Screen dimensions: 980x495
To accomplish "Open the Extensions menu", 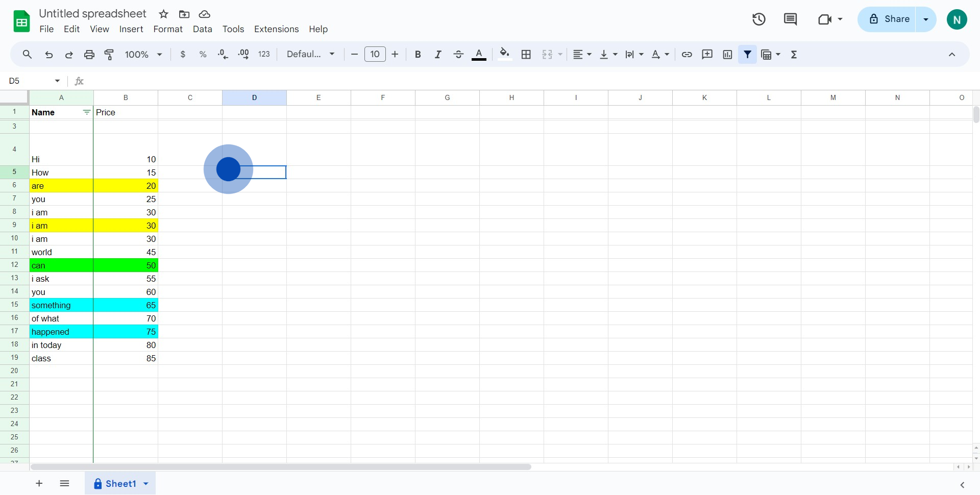I will 276,29.
